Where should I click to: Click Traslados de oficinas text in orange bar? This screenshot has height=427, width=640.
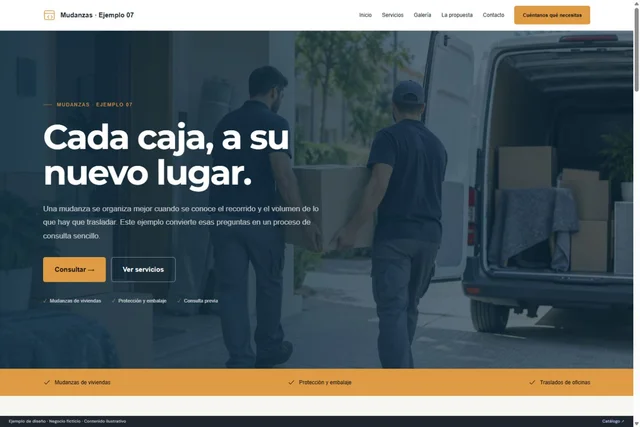(565, 383)
